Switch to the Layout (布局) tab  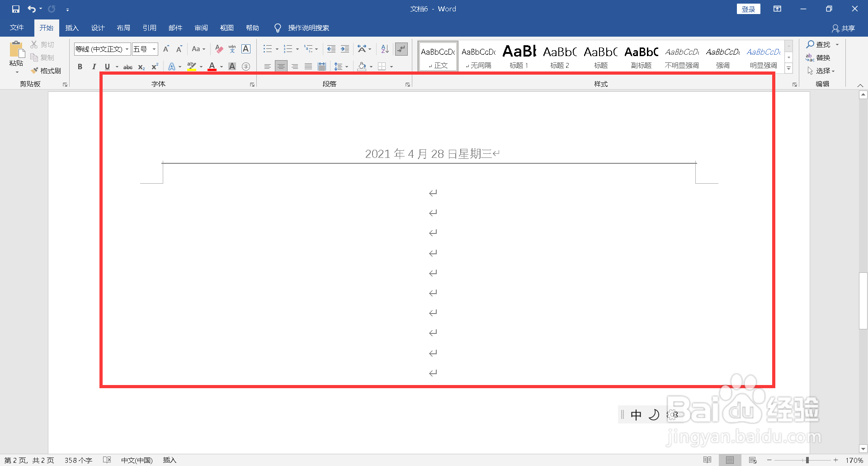coord(123,28)
